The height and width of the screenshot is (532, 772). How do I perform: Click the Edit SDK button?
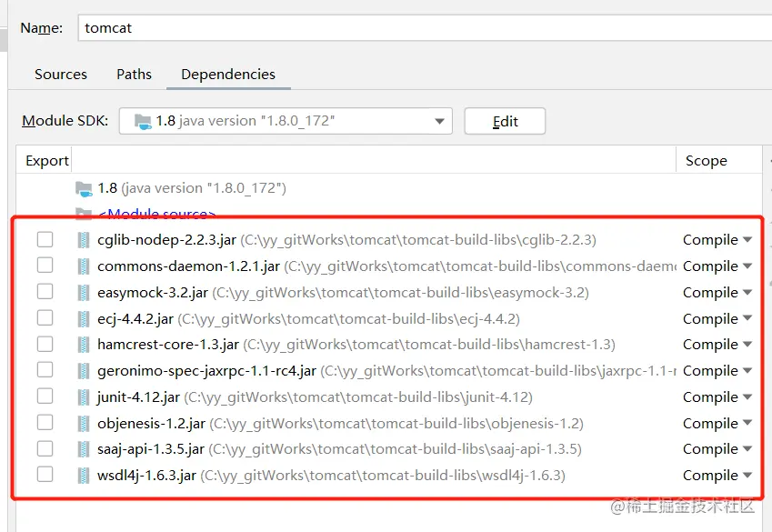pyautogui.click(x=505, y=121)
